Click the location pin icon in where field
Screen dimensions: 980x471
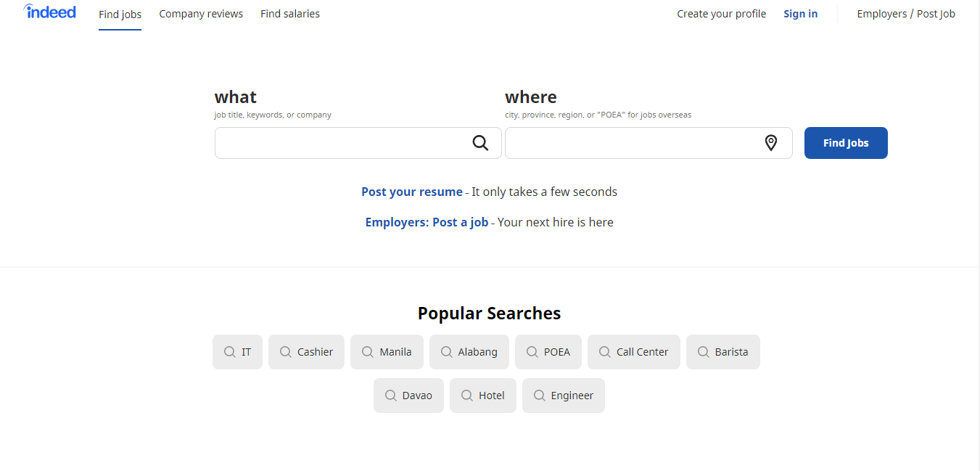[771, 143]
